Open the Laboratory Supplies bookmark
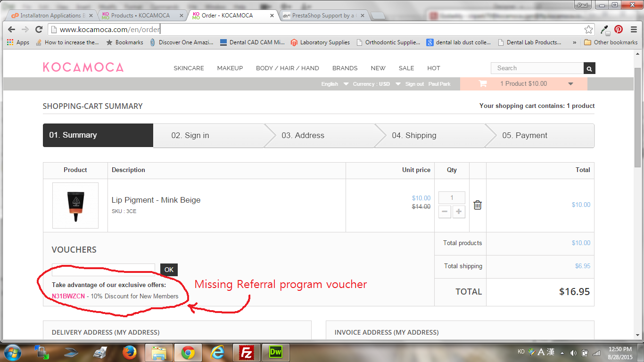The height and width of the screenshot is (362, 644). click(x=321, y=42)
